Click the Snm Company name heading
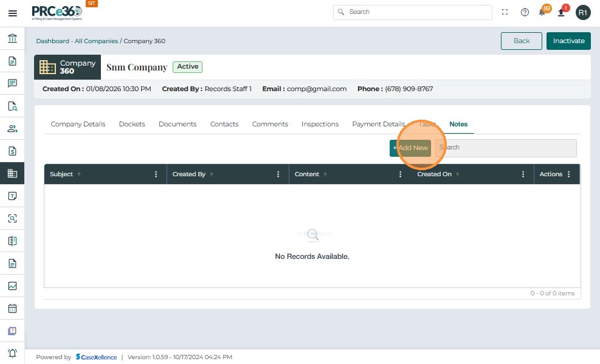The image size is (600, 364). pyautogui.click(x=137, y=67)
